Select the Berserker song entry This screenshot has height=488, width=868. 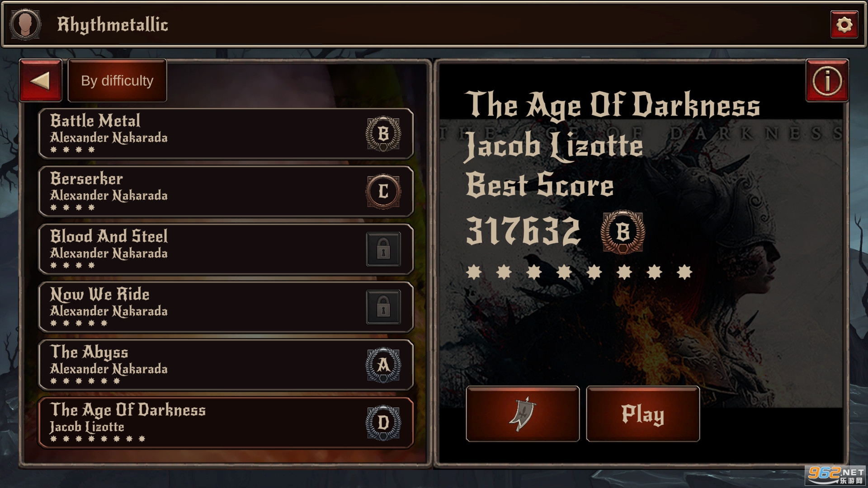click(x=226, y=192)
